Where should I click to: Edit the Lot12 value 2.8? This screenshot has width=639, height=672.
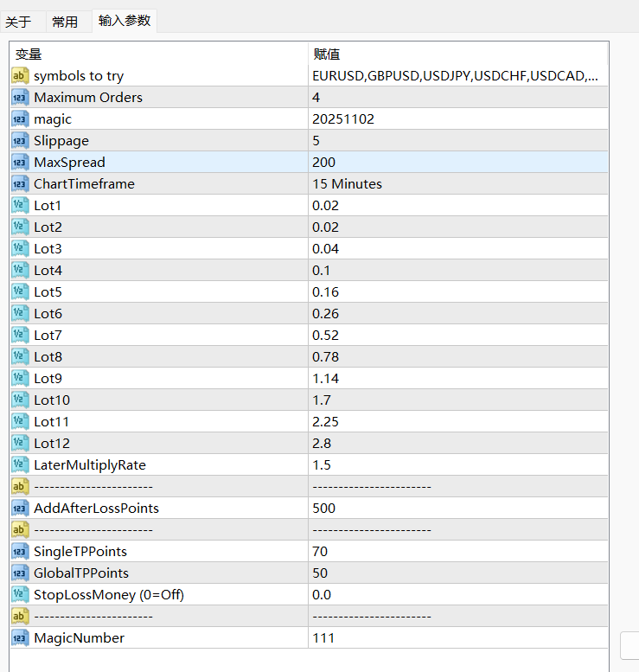pyautogui.click(x=457, y=443)
